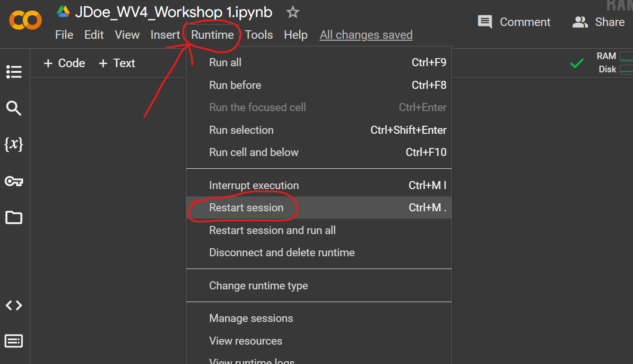The image size is (633, 364).
Task: Open Find and replace search icon
Action: pos(14,108)
